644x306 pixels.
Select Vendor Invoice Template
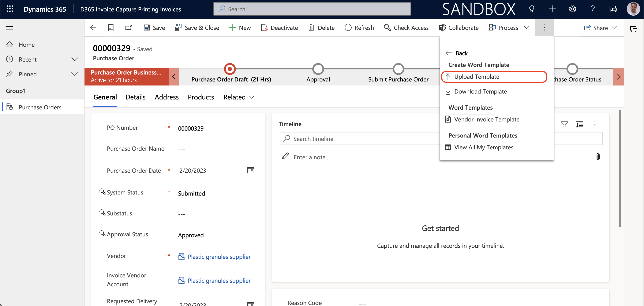482,119
